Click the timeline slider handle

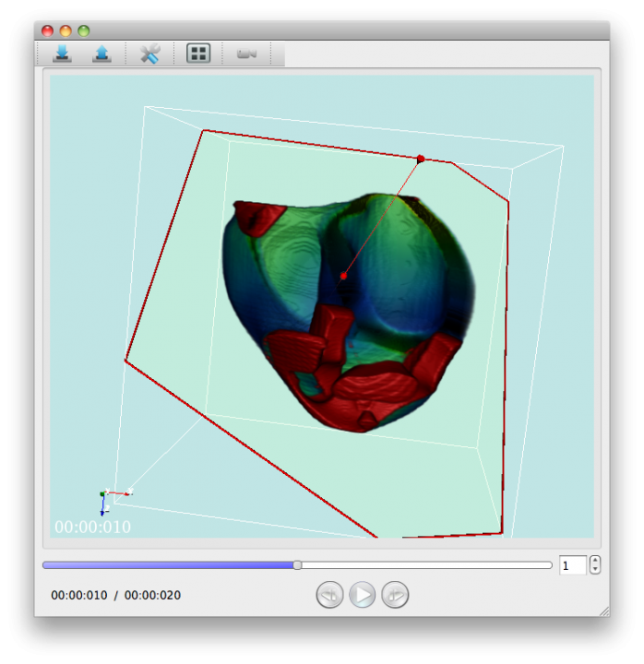(297, 564)
